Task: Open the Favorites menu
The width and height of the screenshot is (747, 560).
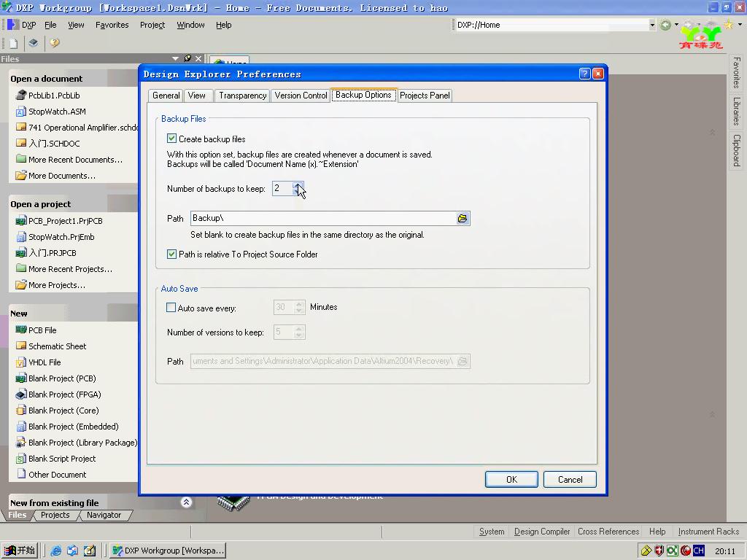Action: click(x=112, y=25)
